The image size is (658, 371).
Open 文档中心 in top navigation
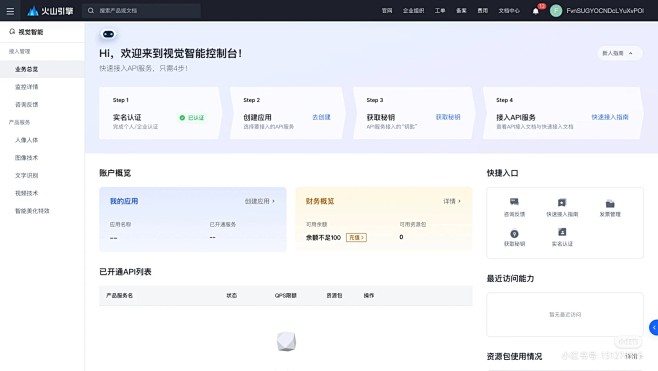coord(509,11)
